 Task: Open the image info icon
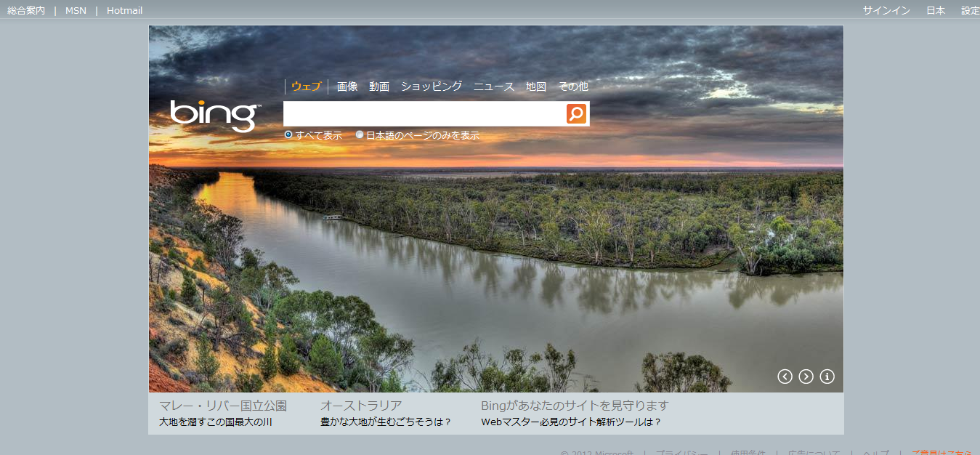click(827, 377)
